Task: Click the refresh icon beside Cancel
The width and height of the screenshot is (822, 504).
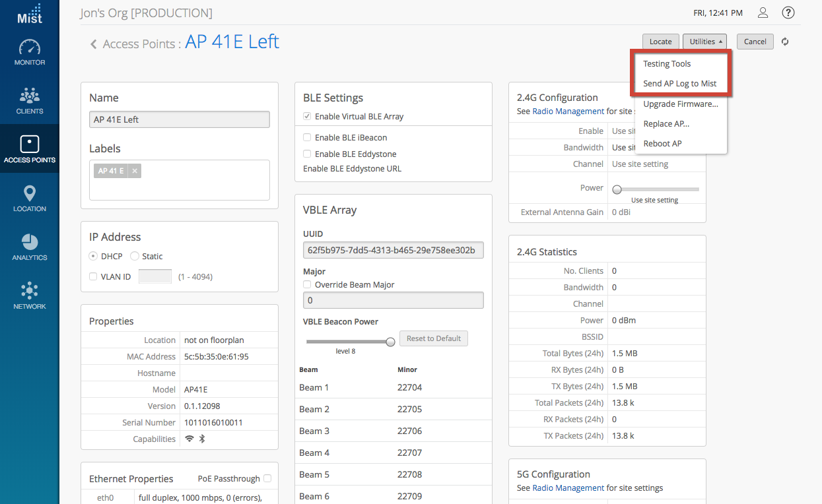Action: click(785, 42)
